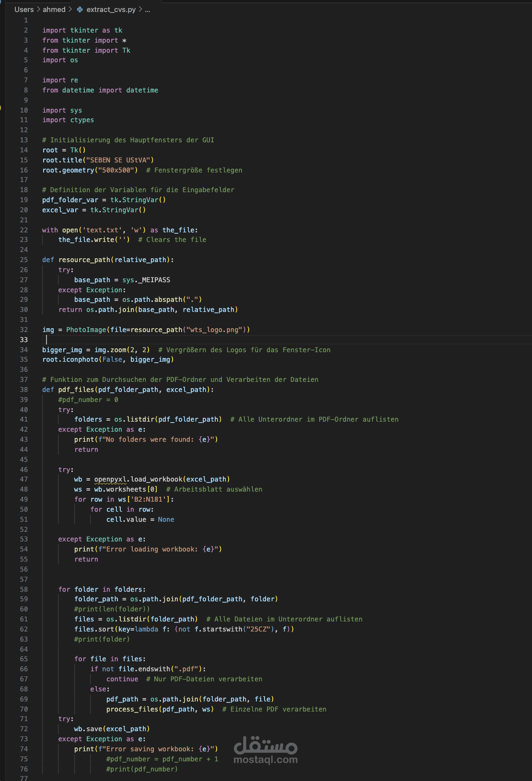Click 'os.path.abspath(".")' expression
This screenshot has height=781, width=532.
click(162, 299)
